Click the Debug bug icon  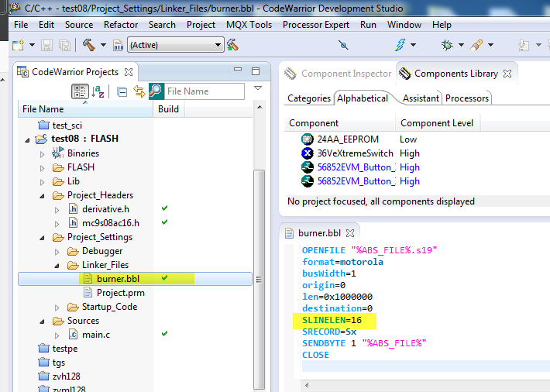(447, 45)
